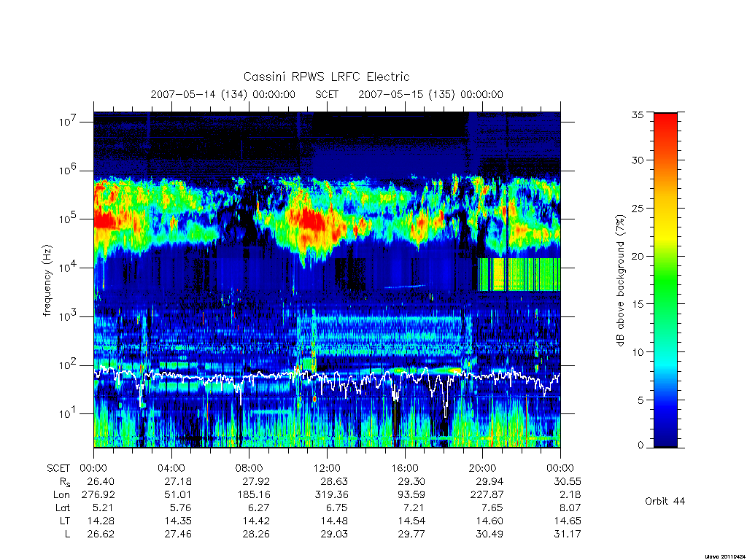Click the 'Orbit 44' text
The image size is (747, 560).
pos(665,501)
